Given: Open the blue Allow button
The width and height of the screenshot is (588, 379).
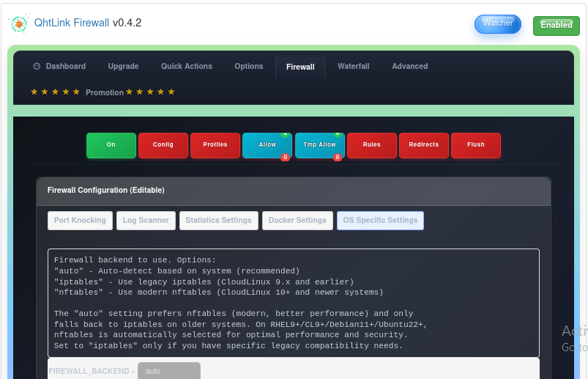Looking at the screenshot, I should coord(267,145).
